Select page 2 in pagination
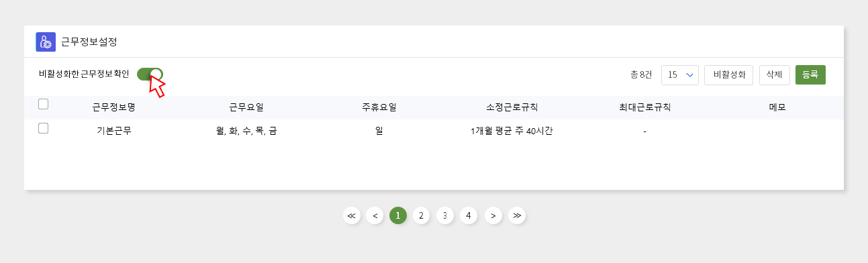 (421, 215)
